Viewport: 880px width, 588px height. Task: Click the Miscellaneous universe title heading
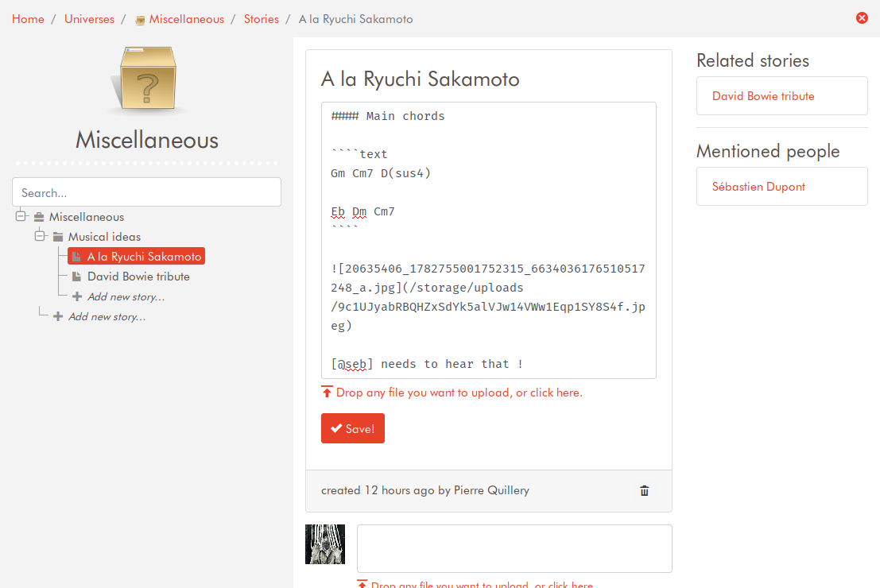tap(147, 140)
